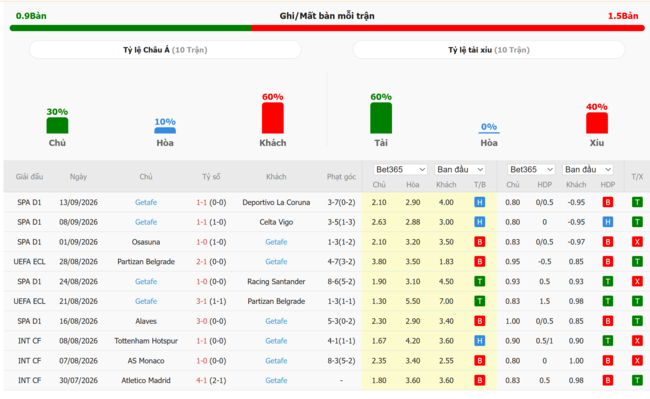
Task: Click green 30% Chủ bar
Action: coord(57,126)
